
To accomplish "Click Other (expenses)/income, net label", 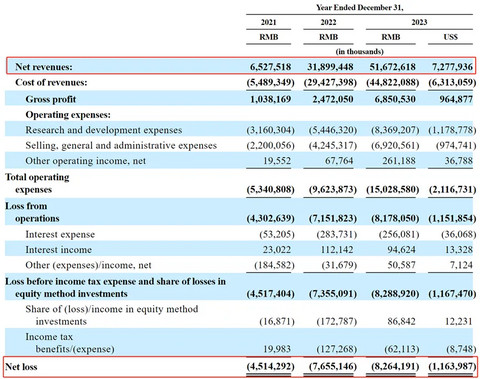I will point(88,265).
